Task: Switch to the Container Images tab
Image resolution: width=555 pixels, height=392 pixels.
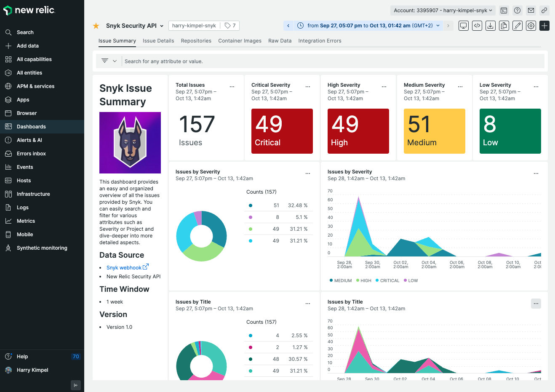Action: coord(240,41)
